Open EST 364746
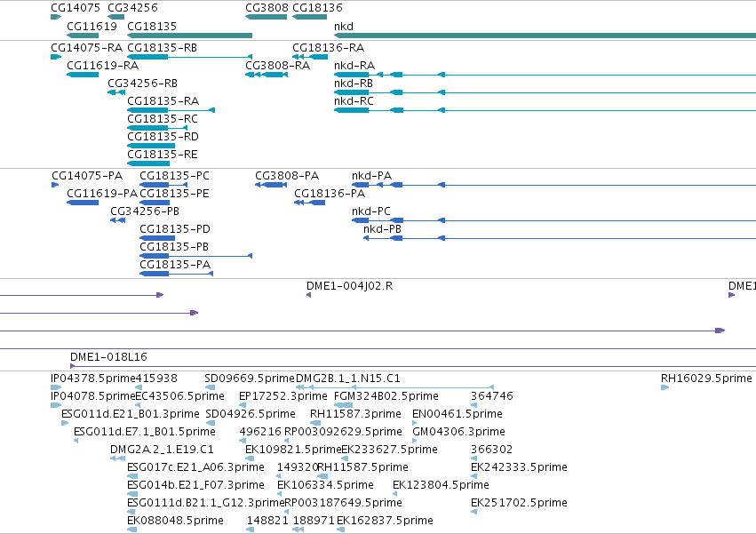This screenshot has width=756, height=534. 474,405
